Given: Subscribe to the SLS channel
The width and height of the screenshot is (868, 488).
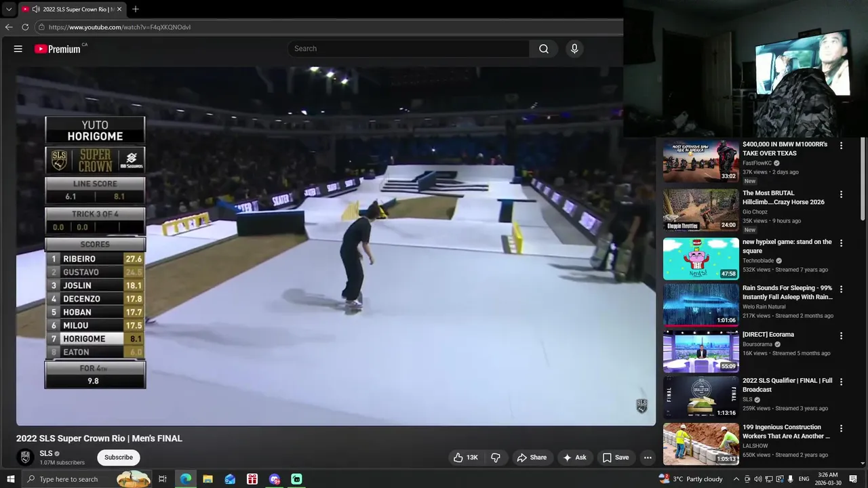Looking at the screenshot, I should click(x=119, y=457).
